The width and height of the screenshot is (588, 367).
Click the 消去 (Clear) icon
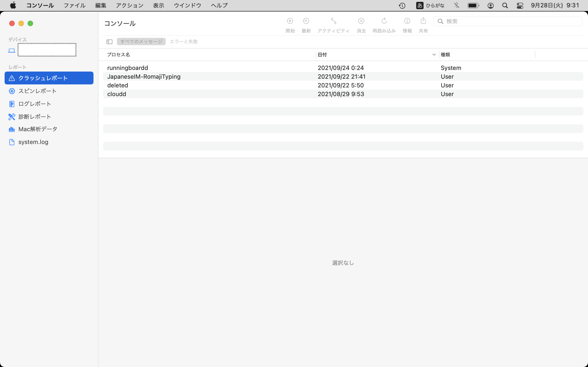click(361, 21)
